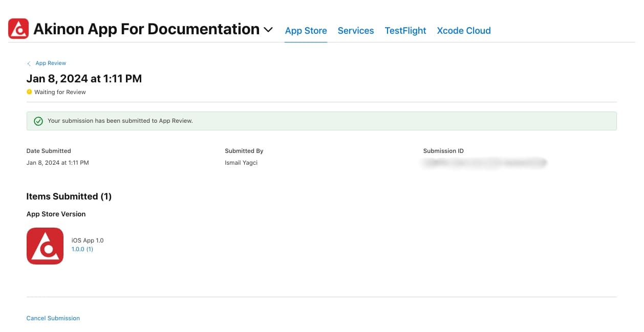Click the yellow Waiting for Review status dot
Image resolution: width=644 pixels, height=332 pixels.
(x=29, y=92)
